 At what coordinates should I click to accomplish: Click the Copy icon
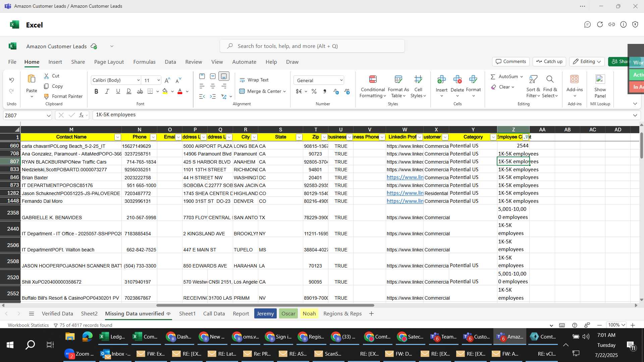click(x=46, y=86)
